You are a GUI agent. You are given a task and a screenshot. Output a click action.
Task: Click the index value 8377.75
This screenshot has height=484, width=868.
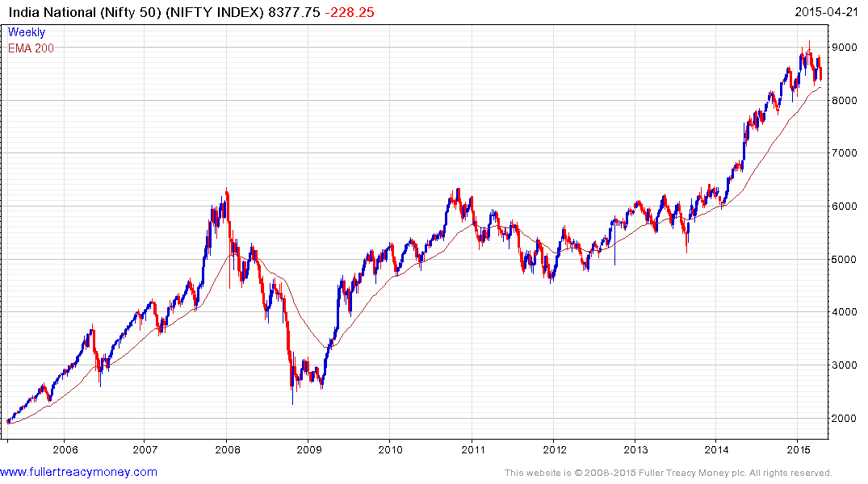point(294,12)
